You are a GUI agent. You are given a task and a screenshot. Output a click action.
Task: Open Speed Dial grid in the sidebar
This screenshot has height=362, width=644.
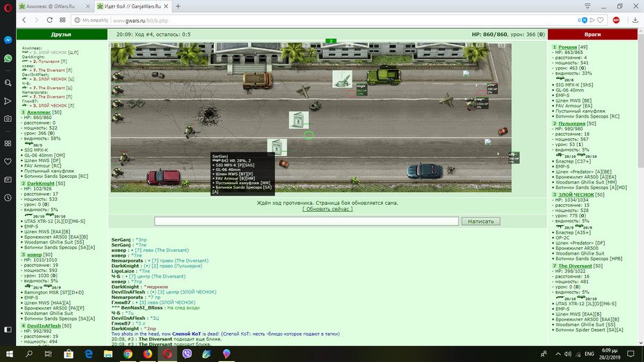[x=8, y=143]
